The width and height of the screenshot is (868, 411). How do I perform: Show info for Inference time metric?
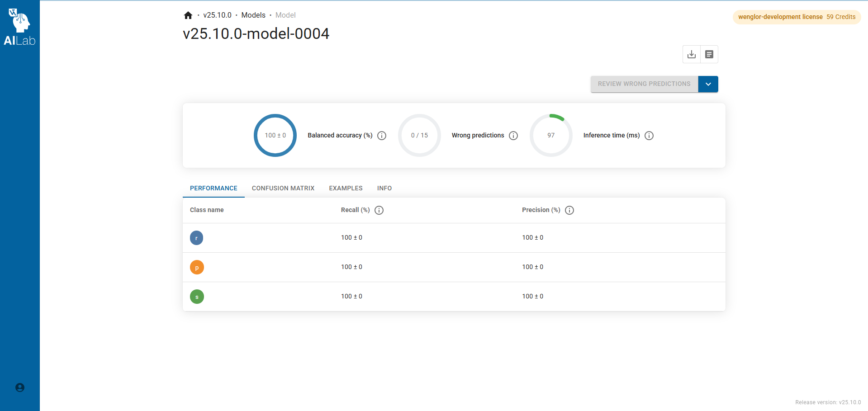coord(649,136)
